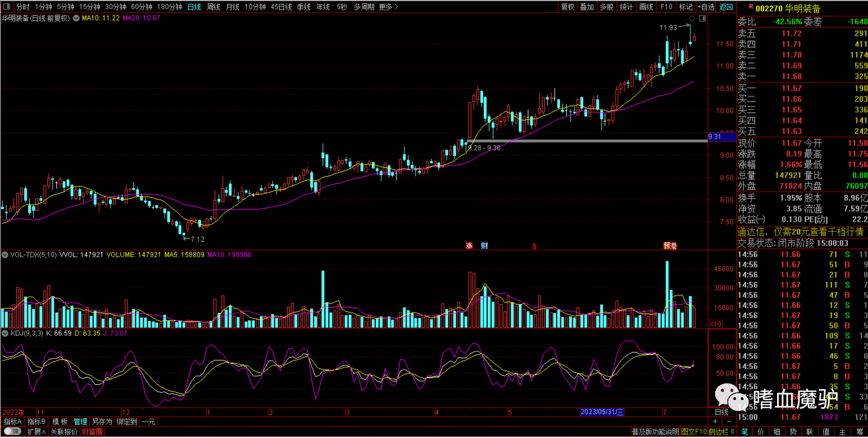The height and width of the screenshot is (438, 868).
Task: Open the 笔 tick-by-tick panel tab
Action: click(x=745, y=432)
